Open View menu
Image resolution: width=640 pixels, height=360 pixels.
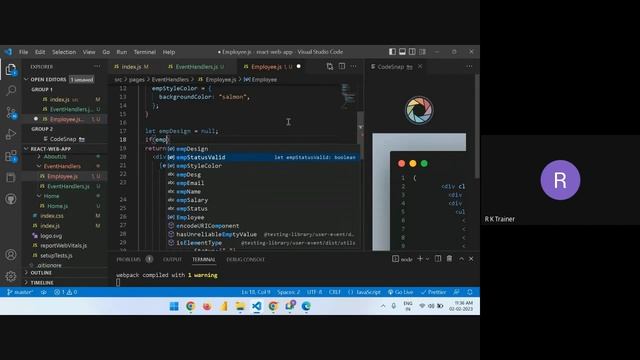tap(89, 52)
